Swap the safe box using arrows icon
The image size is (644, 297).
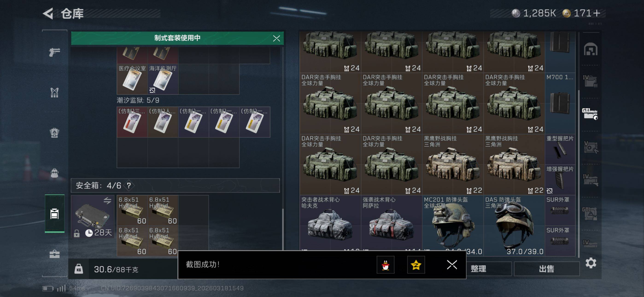(x=108, y=200)
